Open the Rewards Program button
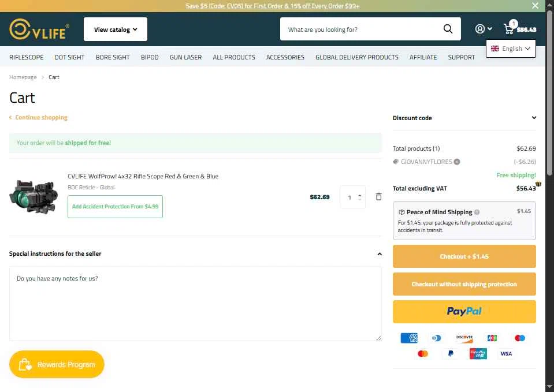Viewport: 554px width, 392px height. point(57,364)
